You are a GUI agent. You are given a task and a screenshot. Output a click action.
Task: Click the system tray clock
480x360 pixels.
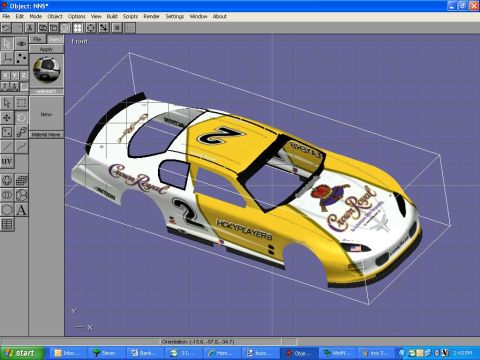tap(462, 353)
